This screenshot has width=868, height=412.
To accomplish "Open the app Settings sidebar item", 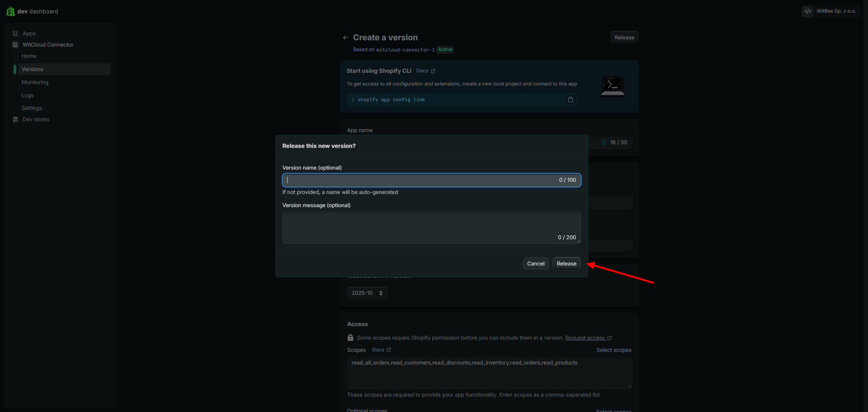I will (32, 108).
